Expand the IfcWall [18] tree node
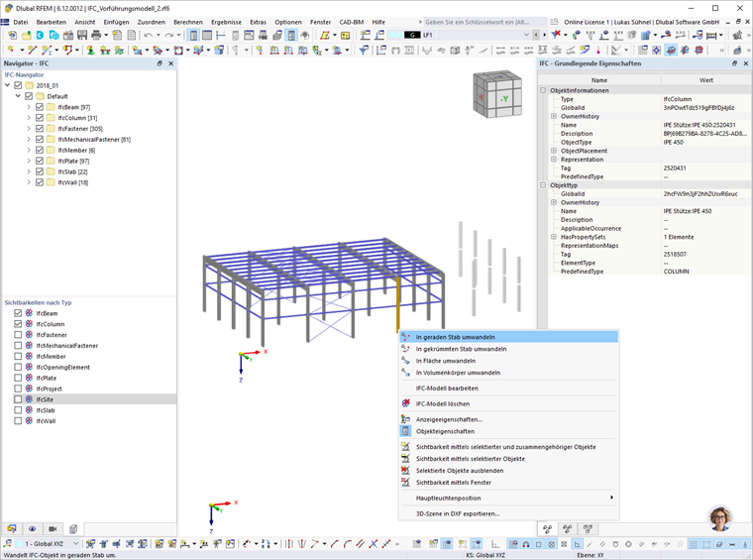The image size is (753, 560). point(29,182)
